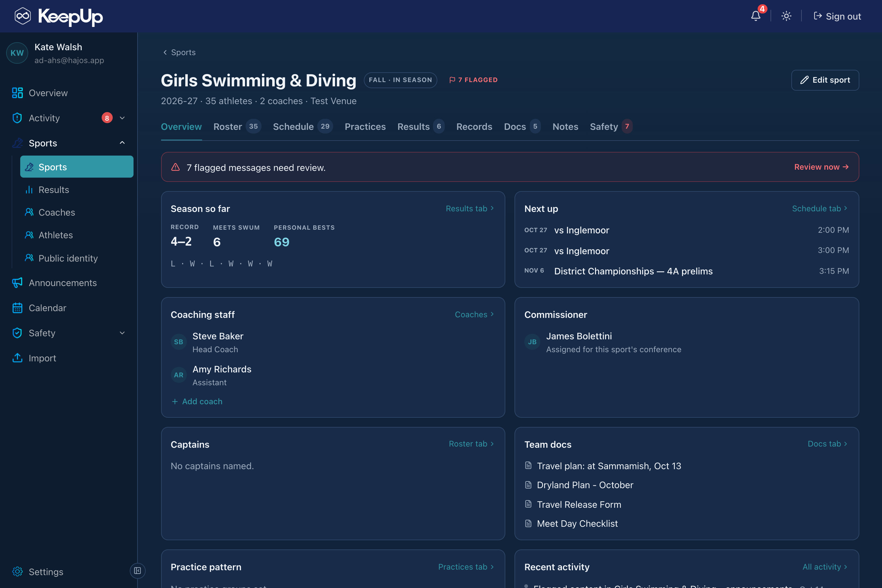Open the Practices tab

pyautogui.click(x=365, y=126)
